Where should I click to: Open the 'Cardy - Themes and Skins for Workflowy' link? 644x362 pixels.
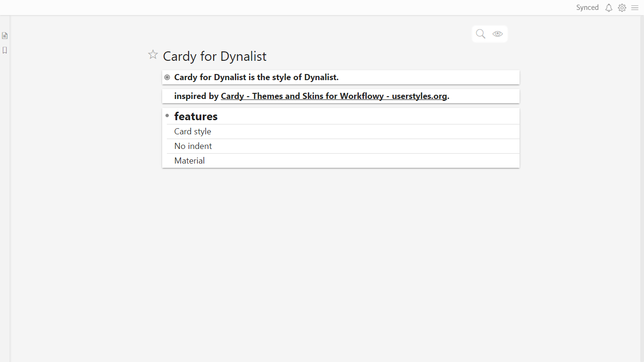point(334,96)
